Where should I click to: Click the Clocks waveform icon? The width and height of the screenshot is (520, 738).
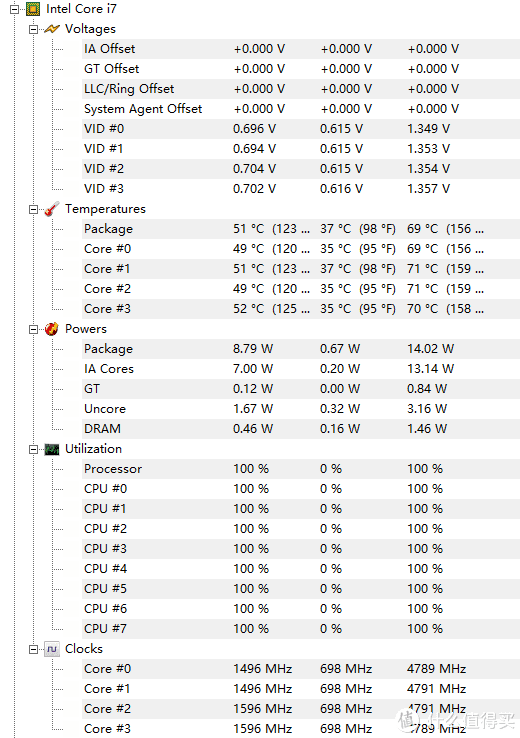52,649
